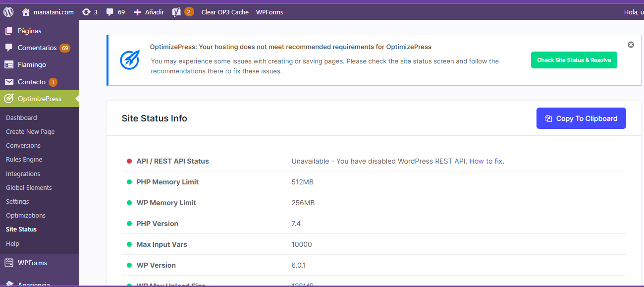Click the Flamingo sidebar icon
The image size is (644, 287).
[9, 64]
